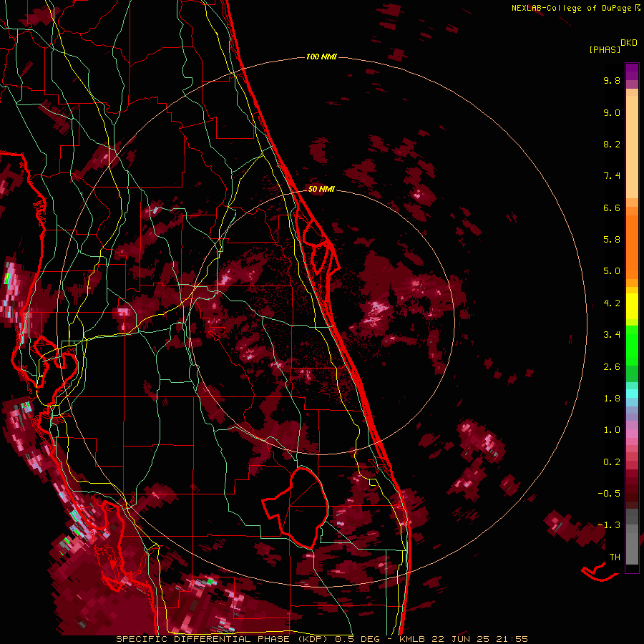Click the '[PHAS]' legend header
Image resolution: width=644 pixels, height=644 pixels.
click(x=605, y=49)
